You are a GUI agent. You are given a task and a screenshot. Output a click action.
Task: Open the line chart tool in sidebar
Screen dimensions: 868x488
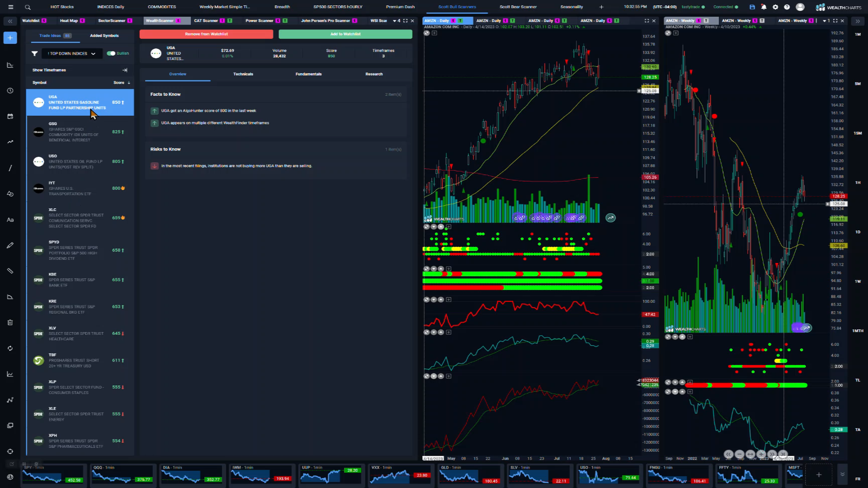pyautogui.click(x=10, y=65)
